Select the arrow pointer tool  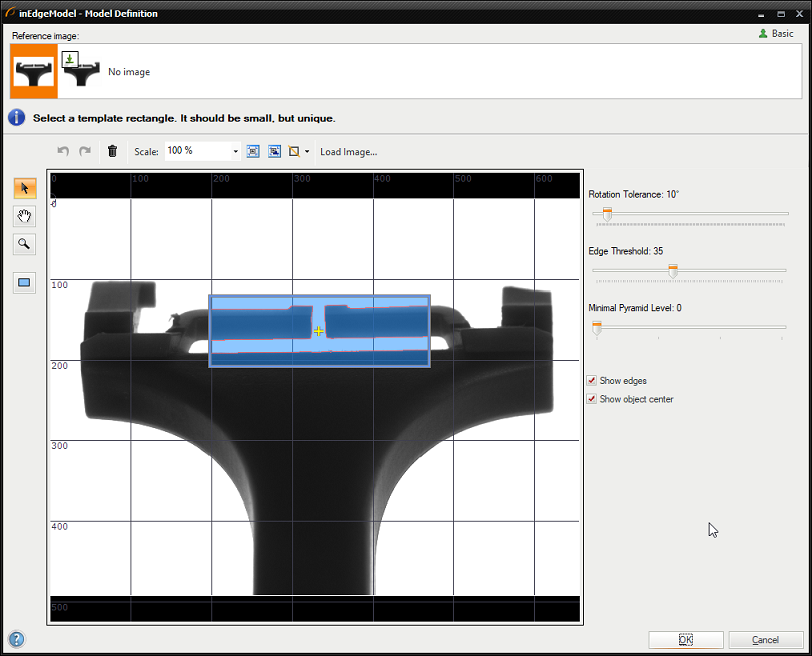(25, 188)
